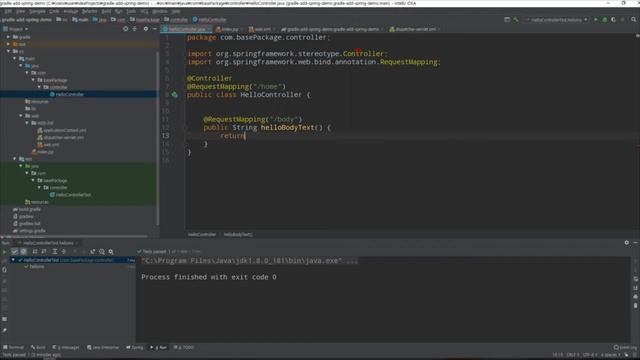Click the Project tree horizontal scrollbar

click(75, 236)
